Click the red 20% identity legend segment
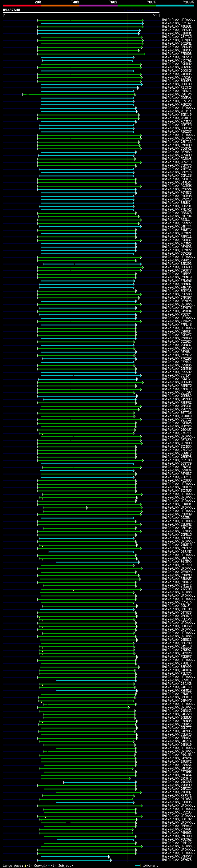Screen dimensions: 197x868 (22, 6)
